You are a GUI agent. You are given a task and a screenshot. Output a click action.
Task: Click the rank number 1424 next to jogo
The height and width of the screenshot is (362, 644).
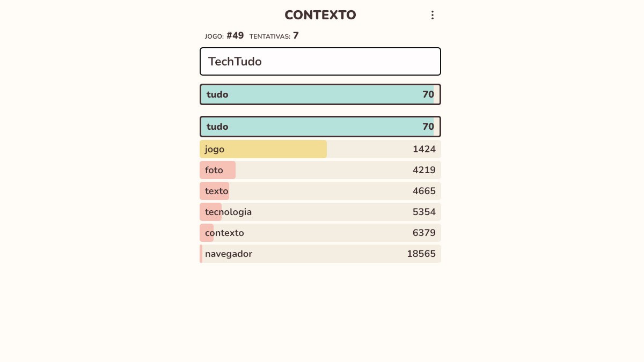424,149
